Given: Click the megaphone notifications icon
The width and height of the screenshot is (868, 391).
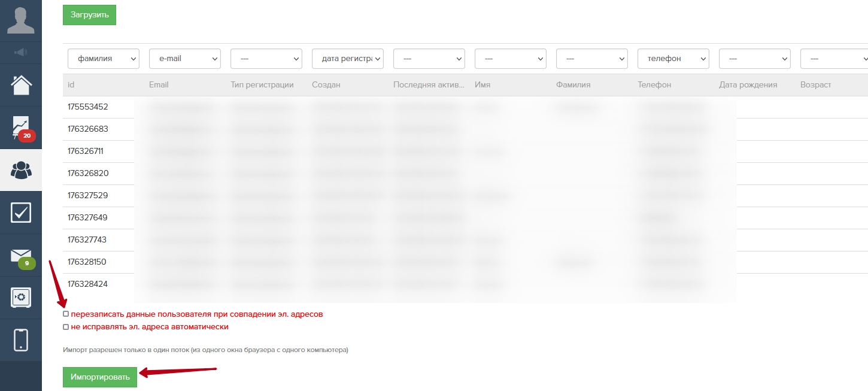Looking at the screenshot, I should (21, 53).
